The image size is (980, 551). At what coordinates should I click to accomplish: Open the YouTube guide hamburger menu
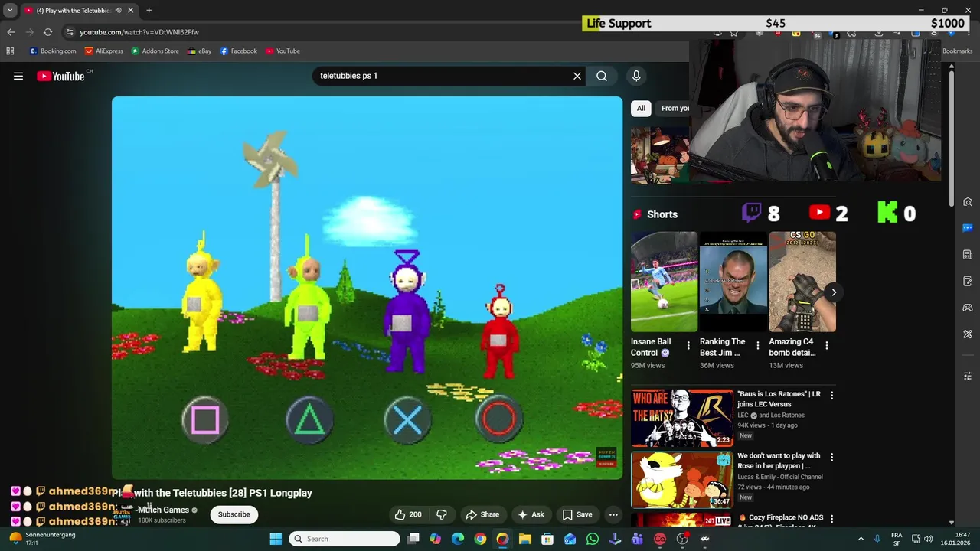point(18,76)
